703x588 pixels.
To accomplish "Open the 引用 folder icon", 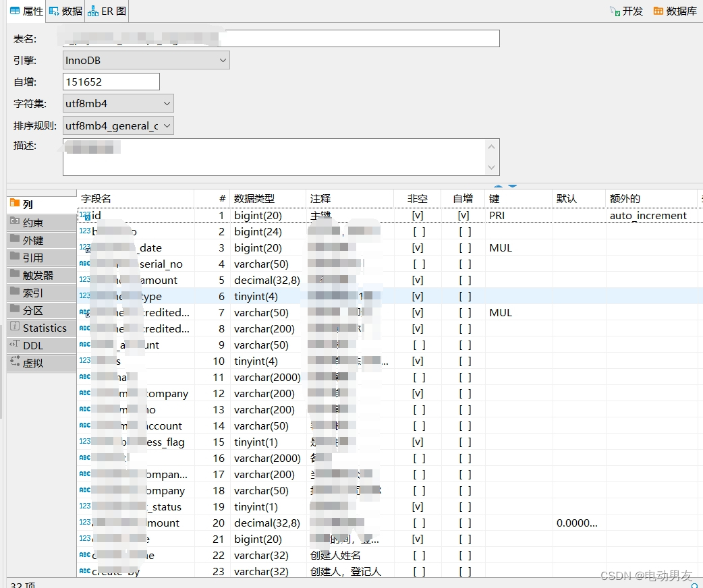I will pyautogui.click(x=15, y=256).
